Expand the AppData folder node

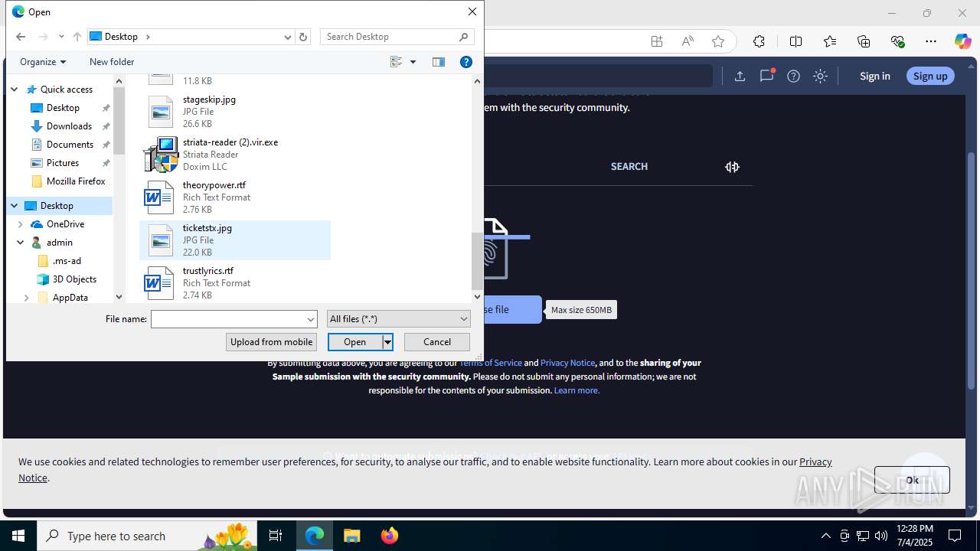[26, 298]
